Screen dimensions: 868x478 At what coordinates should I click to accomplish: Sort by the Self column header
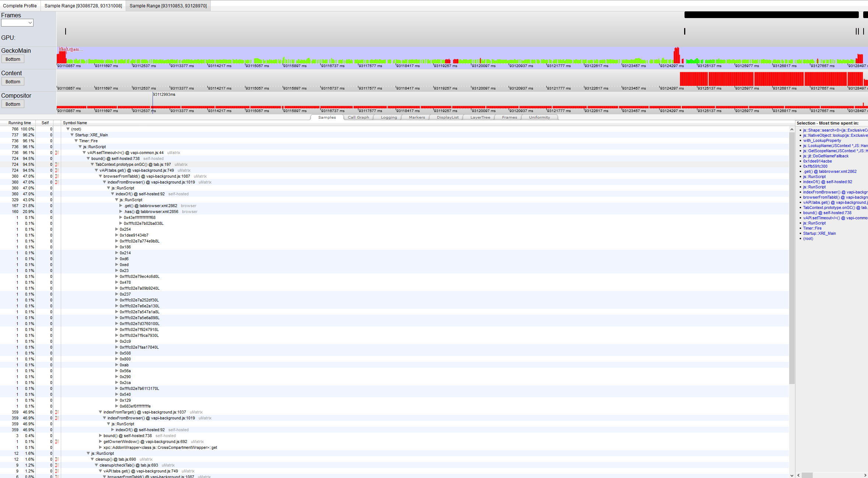click(45, 123)
